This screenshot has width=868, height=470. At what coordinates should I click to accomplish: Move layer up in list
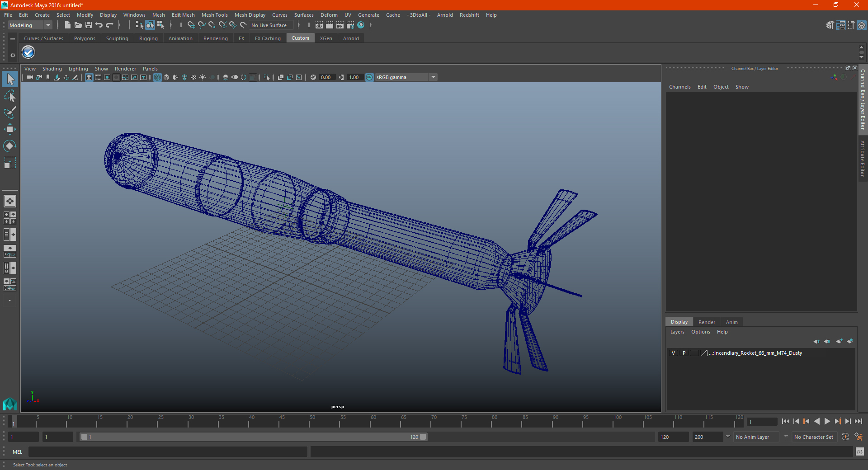tap(816, 341)
